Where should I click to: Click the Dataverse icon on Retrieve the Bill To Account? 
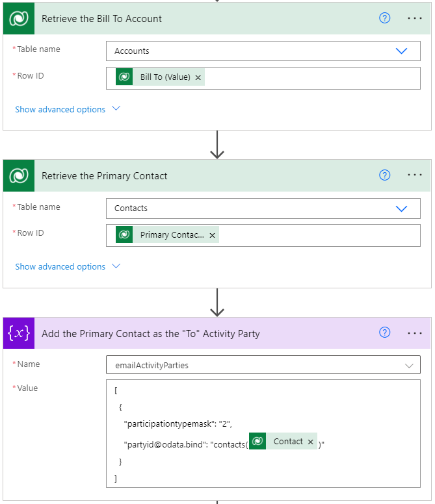19,18
